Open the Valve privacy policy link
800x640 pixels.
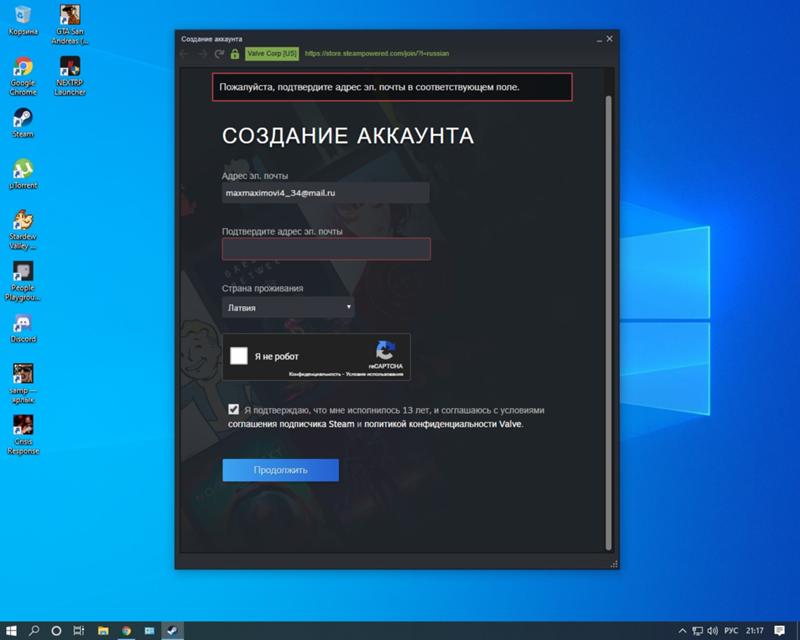point(443,424)
